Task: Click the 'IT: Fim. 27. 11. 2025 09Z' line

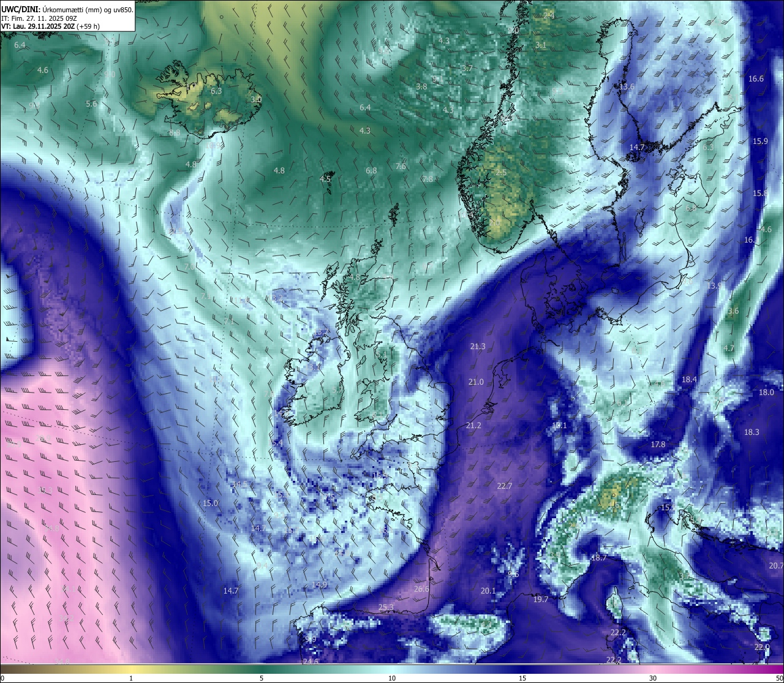Action: [39, 18]
